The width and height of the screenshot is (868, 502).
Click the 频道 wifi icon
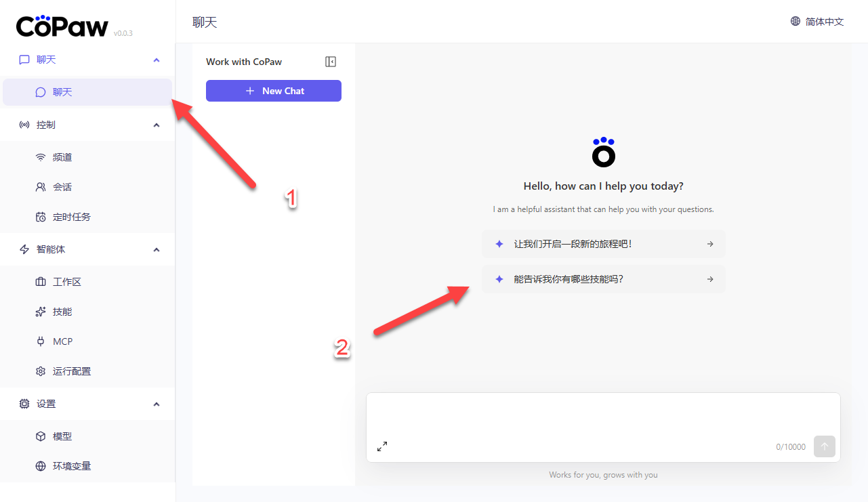pyautogui.click(x=41, y=157)
